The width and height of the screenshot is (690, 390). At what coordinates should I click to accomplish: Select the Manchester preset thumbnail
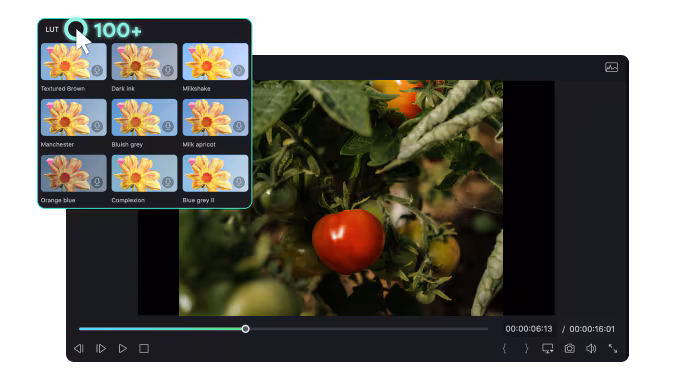coord(73,117)
